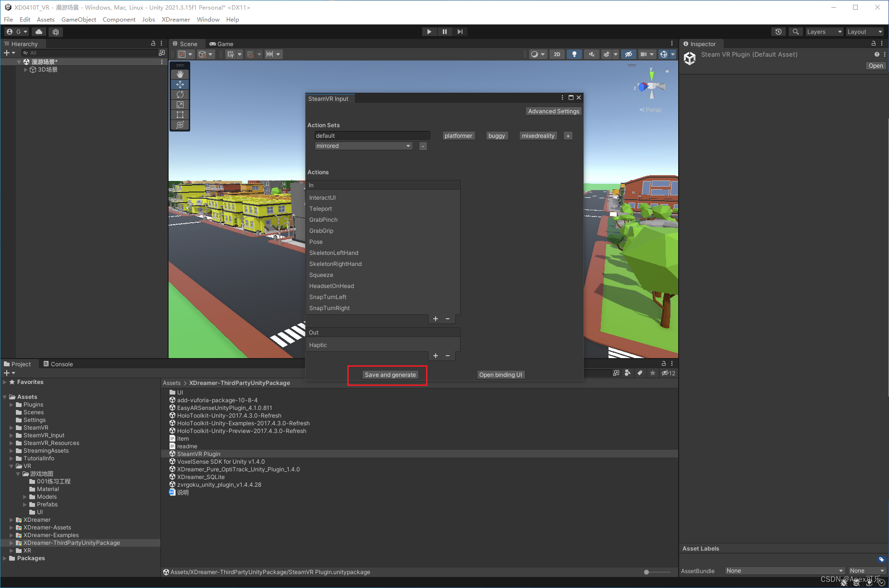Remove the selected Out action

[x=448, y=356]
